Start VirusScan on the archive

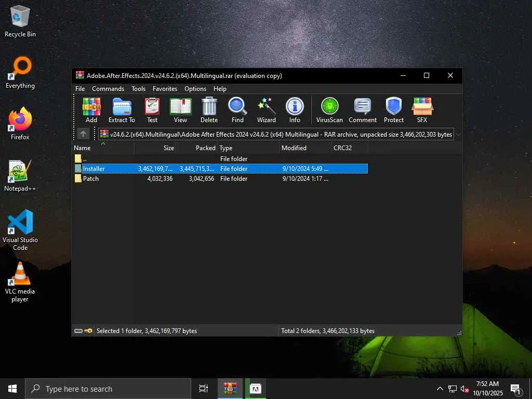click(329, 110)
